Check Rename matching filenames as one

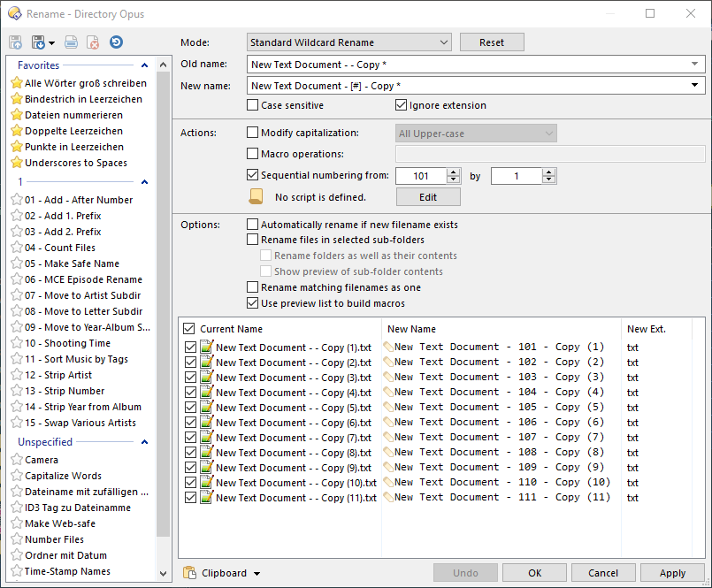252,287
